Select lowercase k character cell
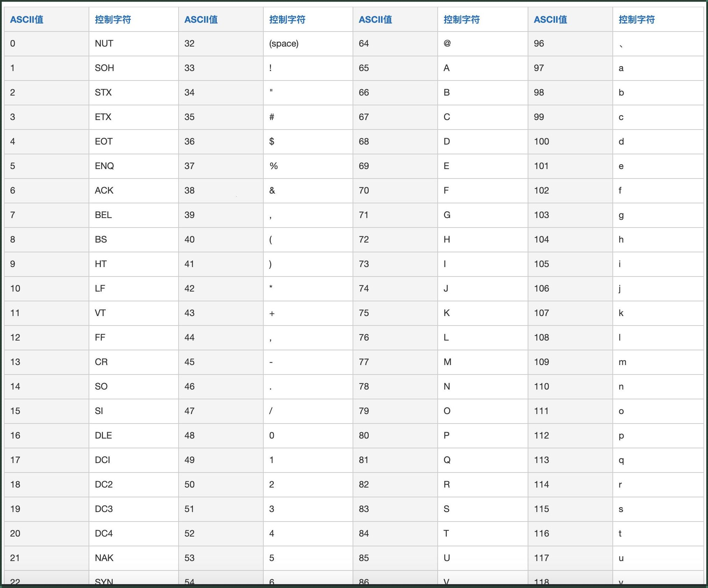The image size is (708, 588). [x=658, y=313]
